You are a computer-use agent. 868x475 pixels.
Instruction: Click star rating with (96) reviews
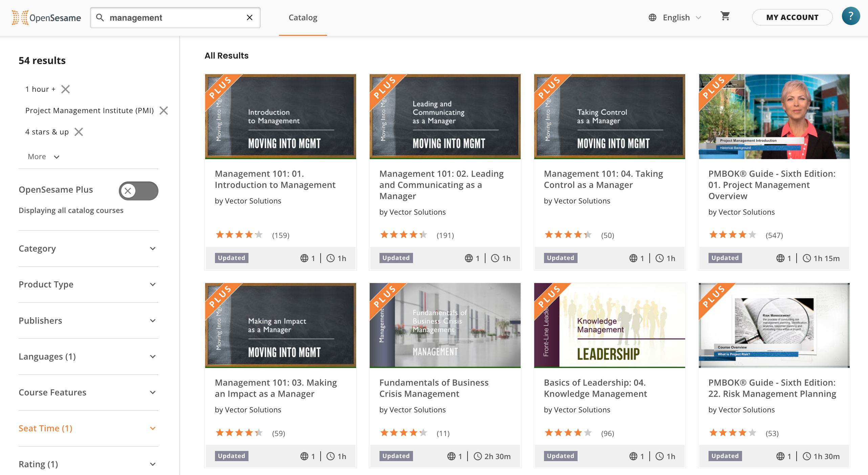pyautogui.click(x=568, y=433)
